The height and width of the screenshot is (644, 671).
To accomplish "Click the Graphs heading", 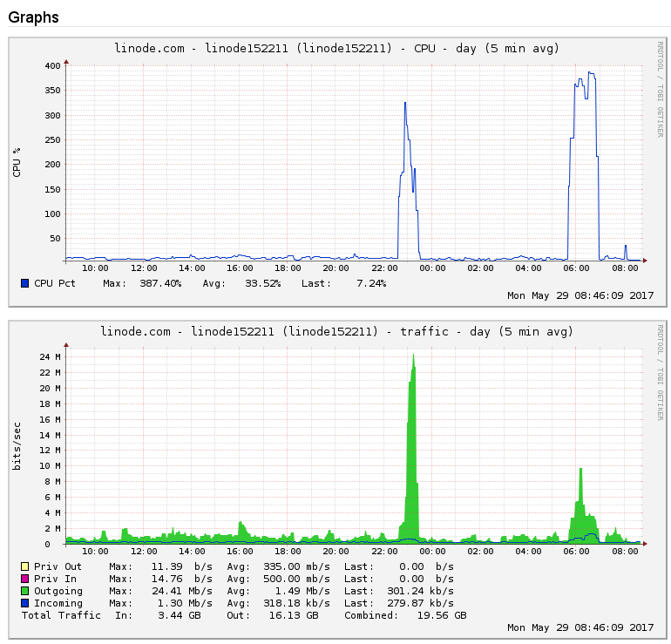I will pyautogui.click(x=34, y=17).
